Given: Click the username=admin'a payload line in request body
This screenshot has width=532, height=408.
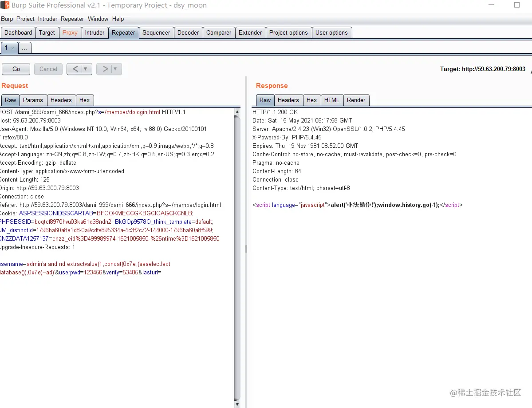Looking at the screenshot, I should coord(85,264).
